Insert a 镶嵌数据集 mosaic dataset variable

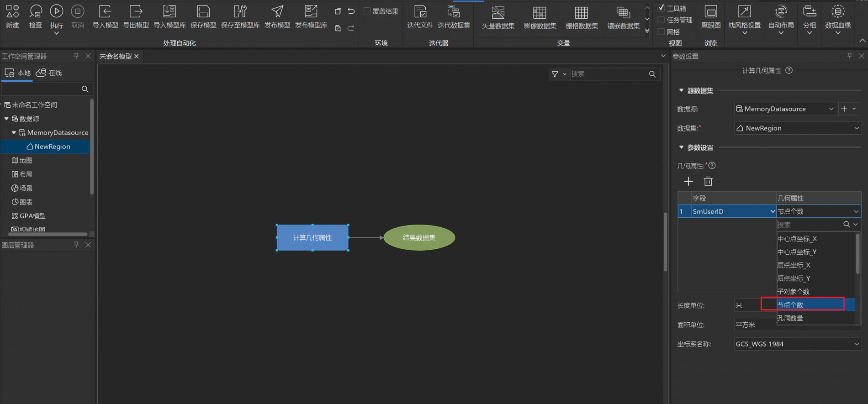coord(624,18)
